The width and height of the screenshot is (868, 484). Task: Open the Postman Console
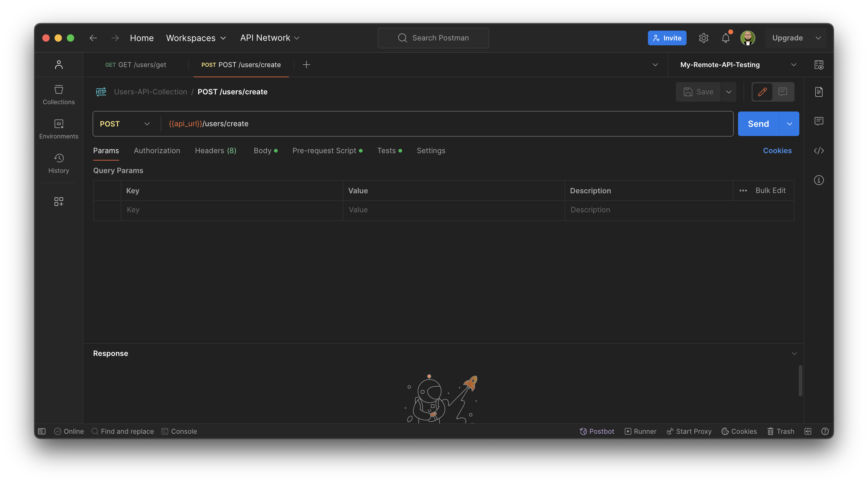pos(179,431)
